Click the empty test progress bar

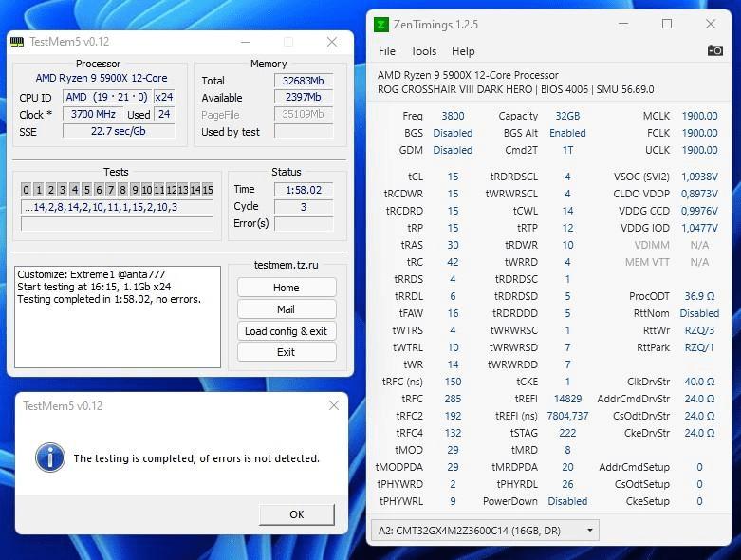pos(117,224)
